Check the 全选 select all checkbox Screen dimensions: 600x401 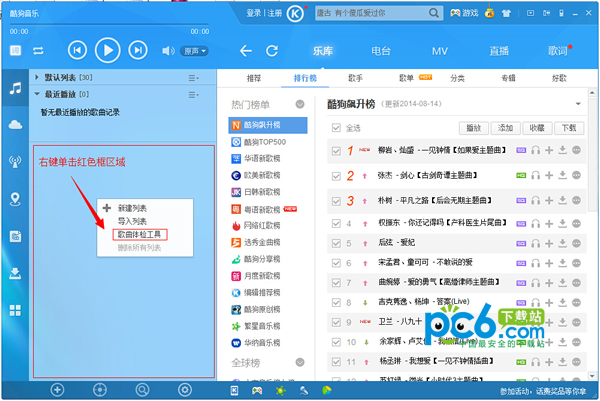336,128
